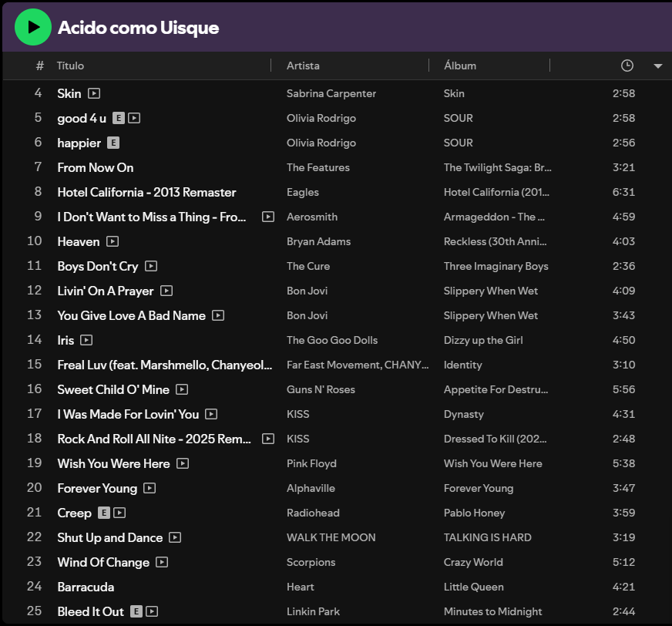The image size is (672, 626).
Task: Click the video icon next to Sweet Child O' Mine
Action: (182, 389)
